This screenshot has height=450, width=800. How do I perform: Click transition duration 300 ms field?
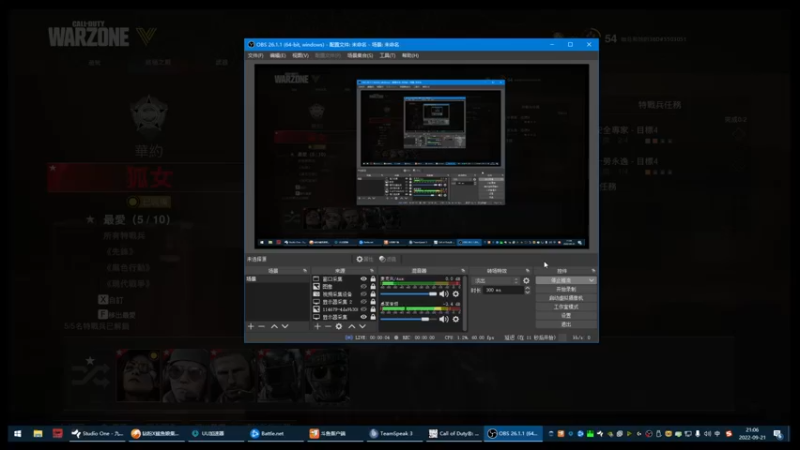coord(503,290)
